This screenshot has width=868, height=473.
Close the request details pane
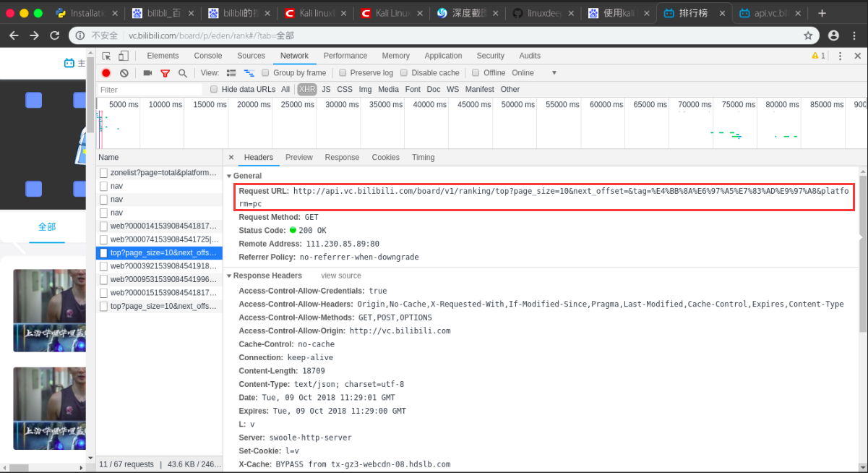231,157
